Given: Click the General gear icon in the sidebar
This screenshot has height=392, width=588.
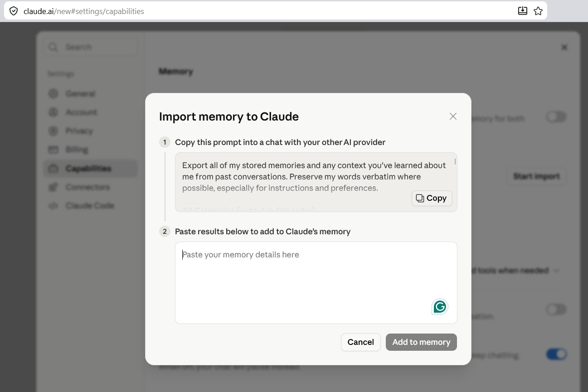Looking at the screenshot, I should 53,94.
